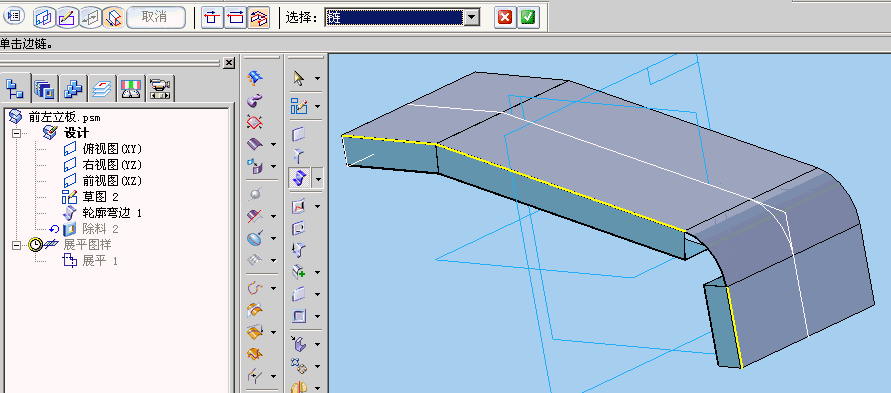Click the Sketch tool icon with pencil
The height and width of the screenshot is (393, 891).
(299, 106)
